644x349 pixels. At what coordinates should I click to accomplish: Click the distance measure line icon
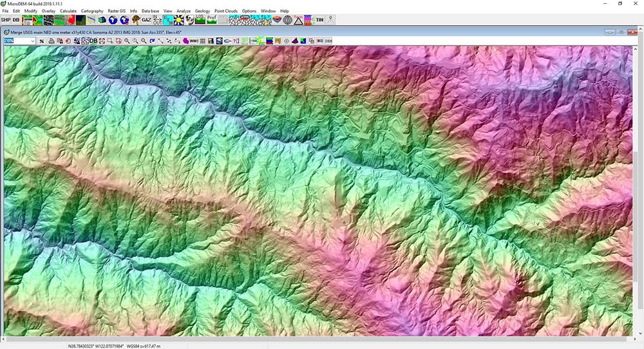pos(160,41)
